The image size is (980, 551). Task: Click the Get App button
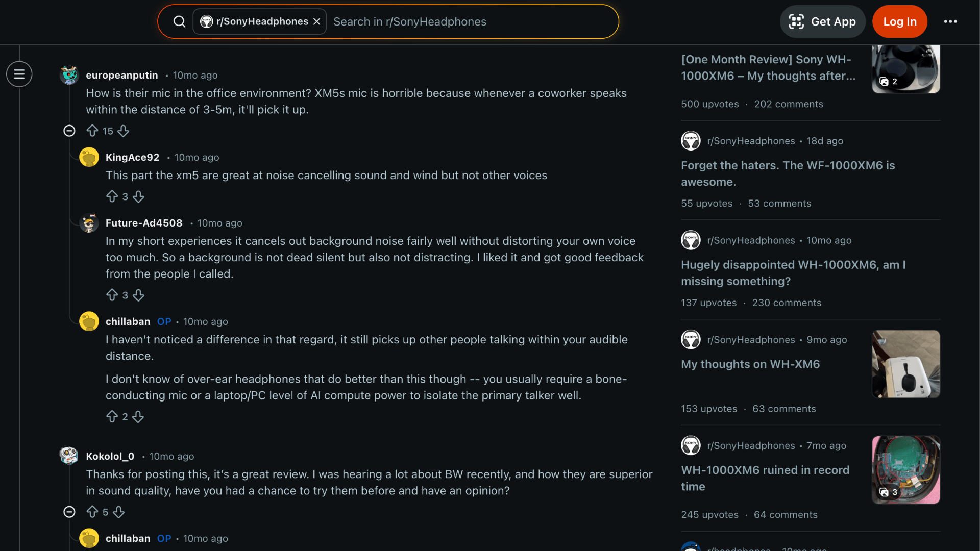(x=822, y=21)
